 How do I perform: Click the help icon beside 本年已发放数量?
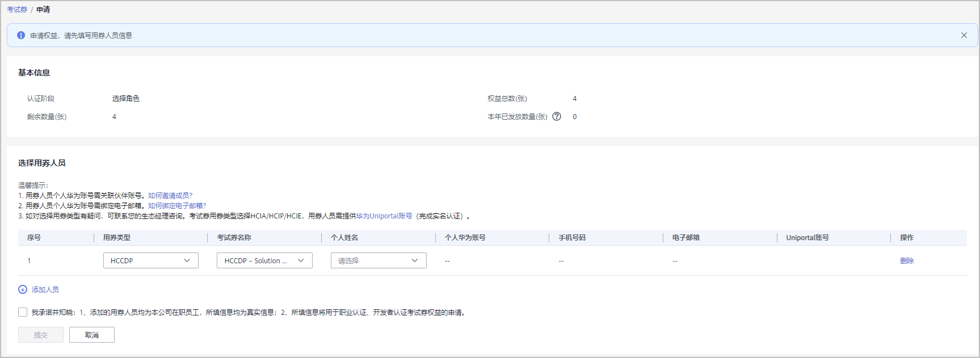tap(557, 116)
